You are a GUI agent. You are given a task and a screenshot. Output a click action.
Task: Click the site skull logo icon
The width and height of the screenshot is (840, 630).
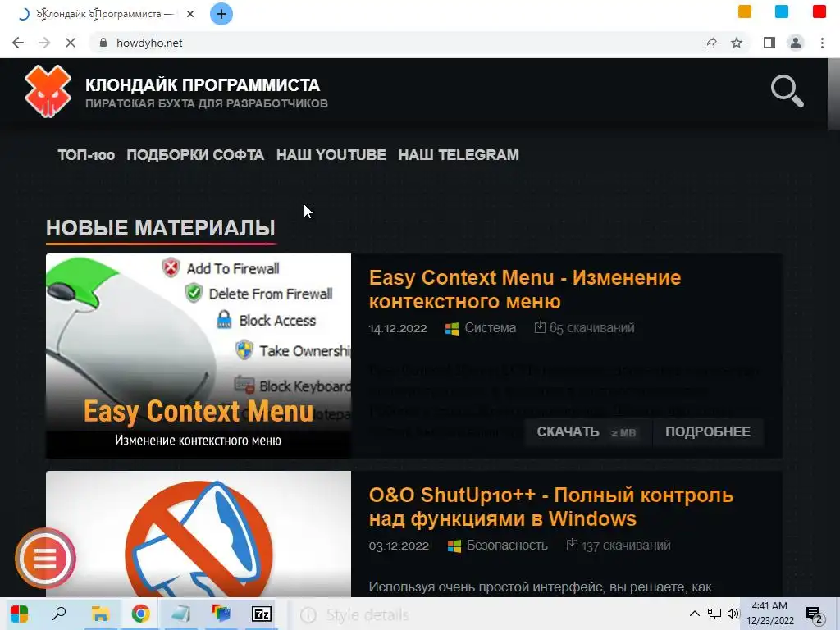(48, 91)
